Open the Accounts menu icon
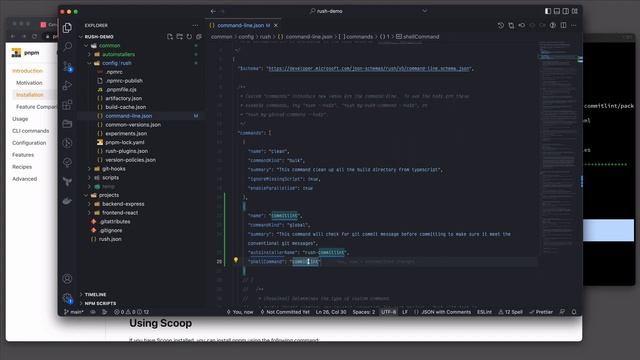 coord(67,279)
